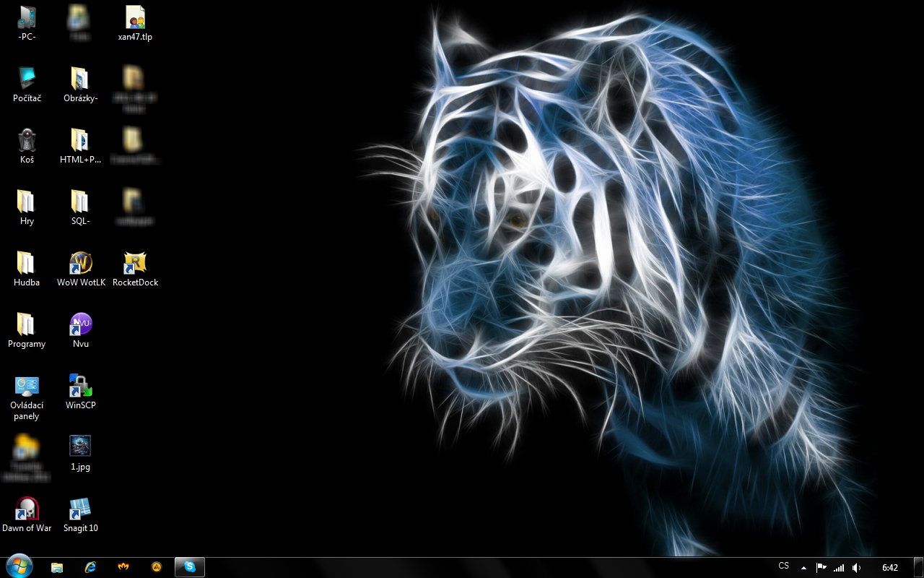Select the RocketDock desktop icon
924x578 pixels.
point(135,263)
